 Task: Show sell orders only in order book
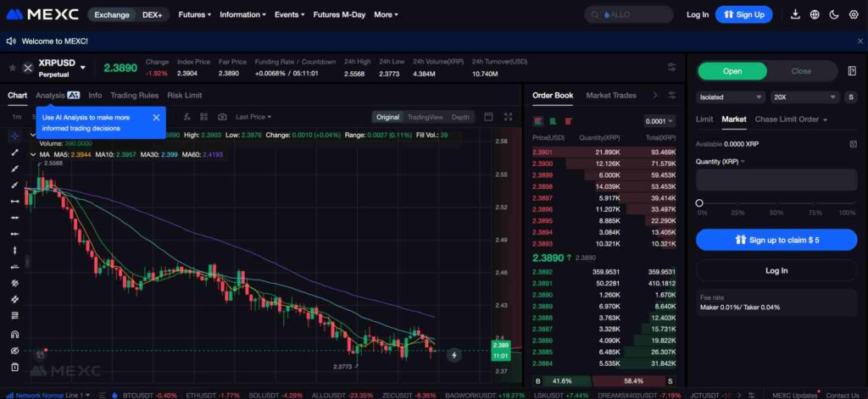(x=568, y=121)
